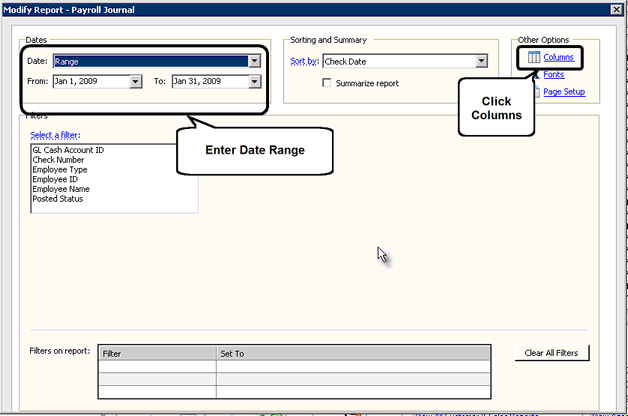Click the Select a filter link

tap(54, 135)
